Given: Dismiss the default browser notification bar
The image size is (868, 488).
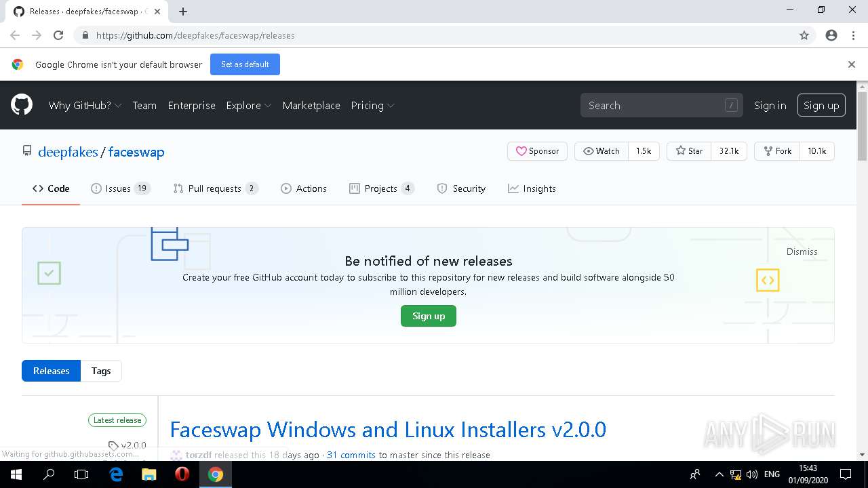Looking at the screenshot, I should click(x=852, y=64).
